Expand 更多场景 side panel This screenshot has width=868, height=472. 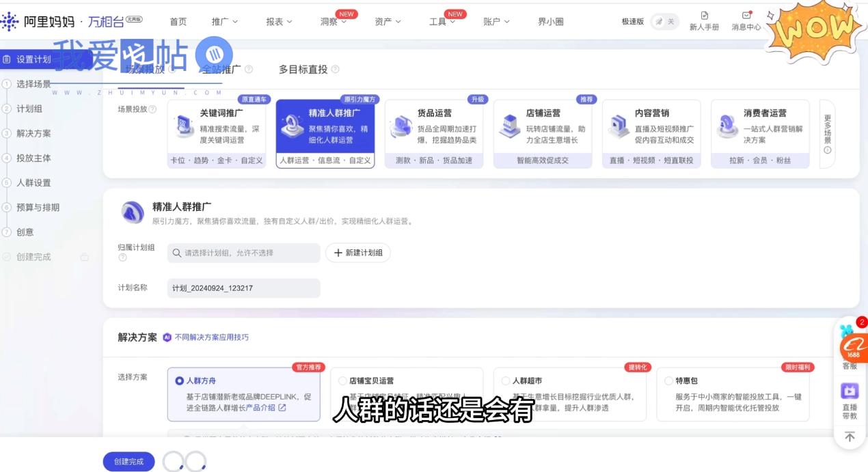coord(828,134)
